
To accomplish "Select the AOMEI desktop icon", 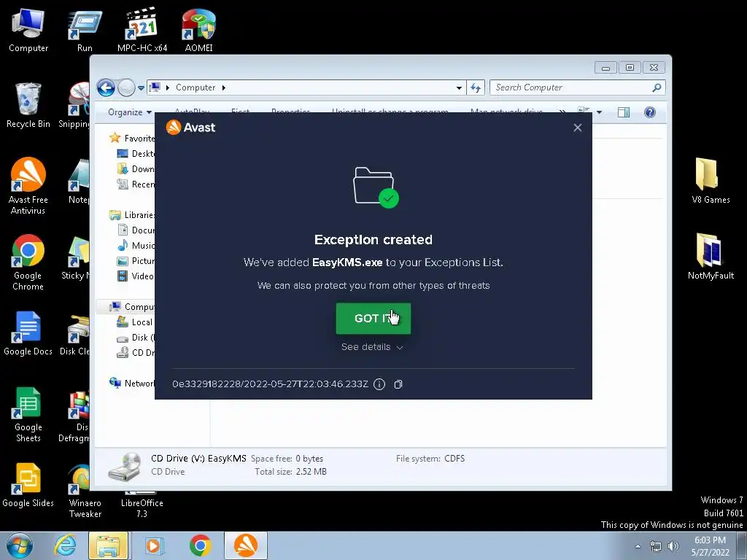I will tap(198, 30).
